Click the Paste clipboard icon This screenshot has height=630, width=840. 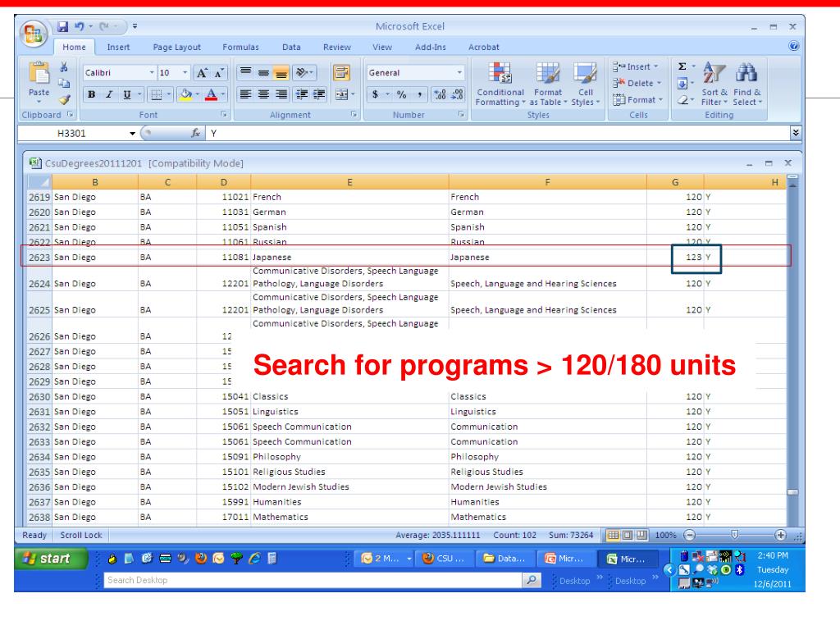(39, 75)
